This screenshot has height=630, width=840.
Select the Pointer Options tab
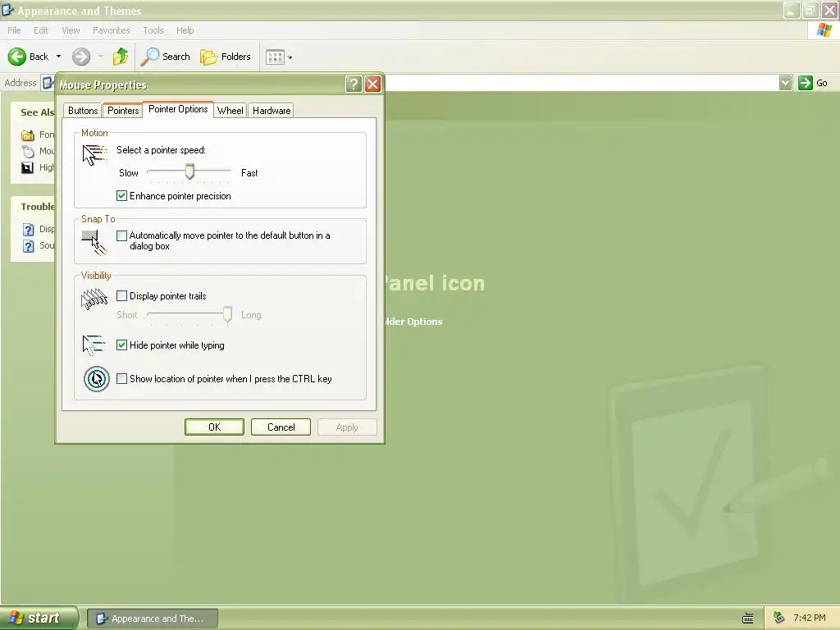[178, 109]
